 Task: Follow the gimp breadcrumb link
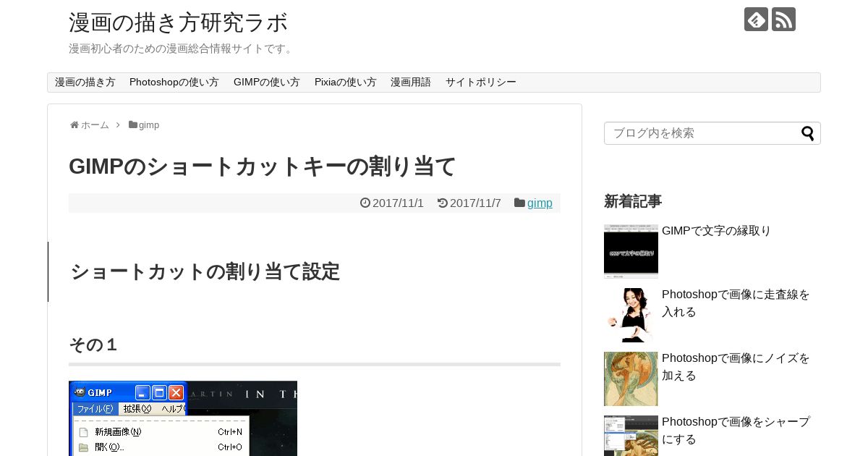(149, 125)
